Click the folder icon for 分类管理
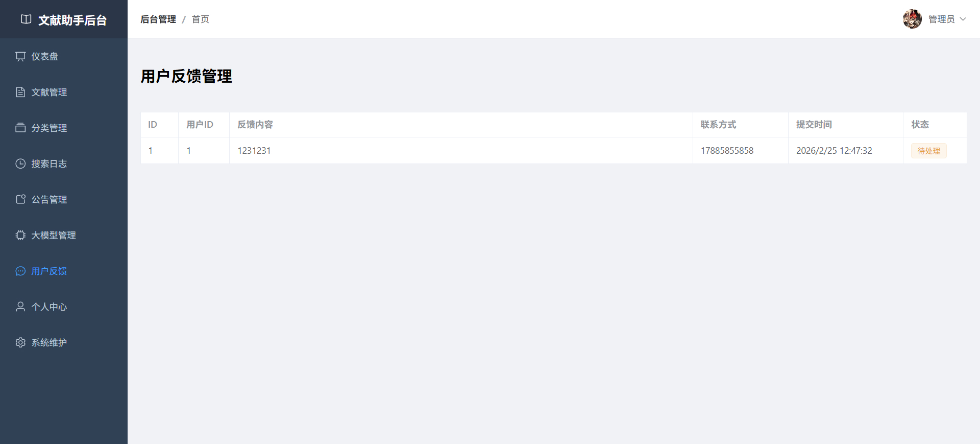 pos(20,128)
